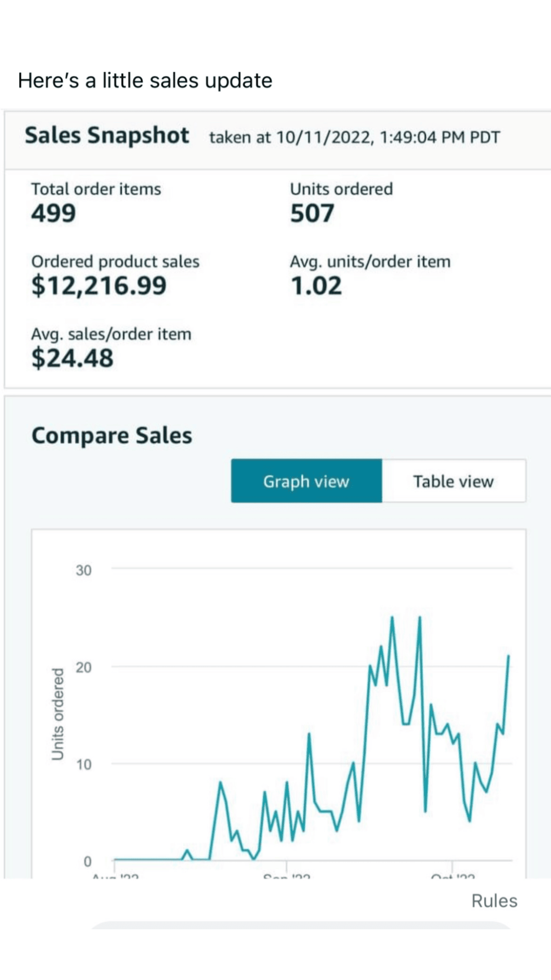Tap the gray bar at the screen bottom
This screenshot has width=551, height=980.
[300, 925]
